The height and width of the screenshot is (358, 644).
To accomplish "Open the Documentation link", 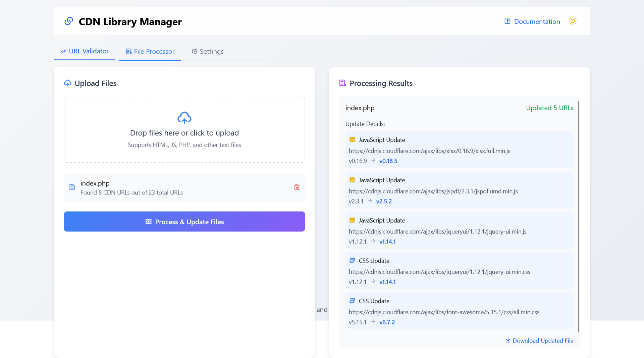I will (532, 21).
